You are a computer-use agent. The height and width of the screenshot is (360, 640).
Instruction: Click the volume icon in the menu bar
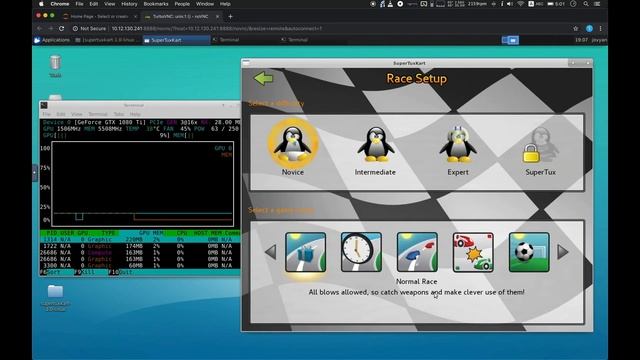click(x=510, y=4)
